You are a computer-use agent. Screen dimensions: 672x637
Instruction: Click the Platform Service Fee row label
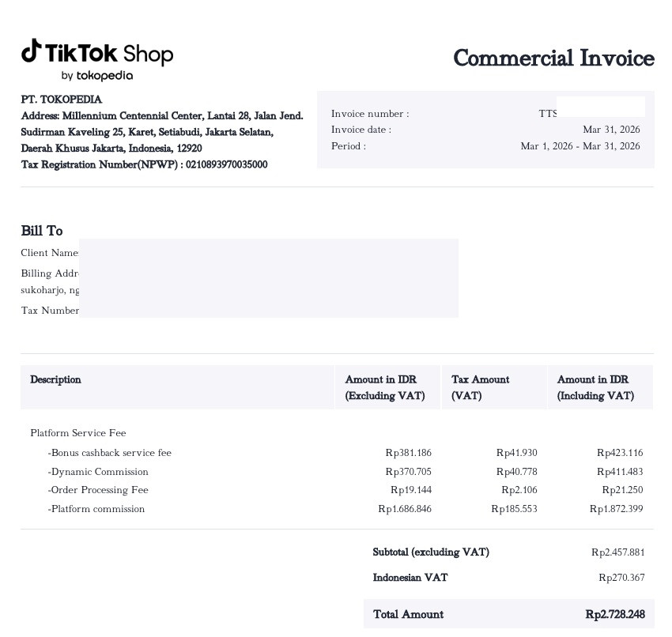click(78, 433)
